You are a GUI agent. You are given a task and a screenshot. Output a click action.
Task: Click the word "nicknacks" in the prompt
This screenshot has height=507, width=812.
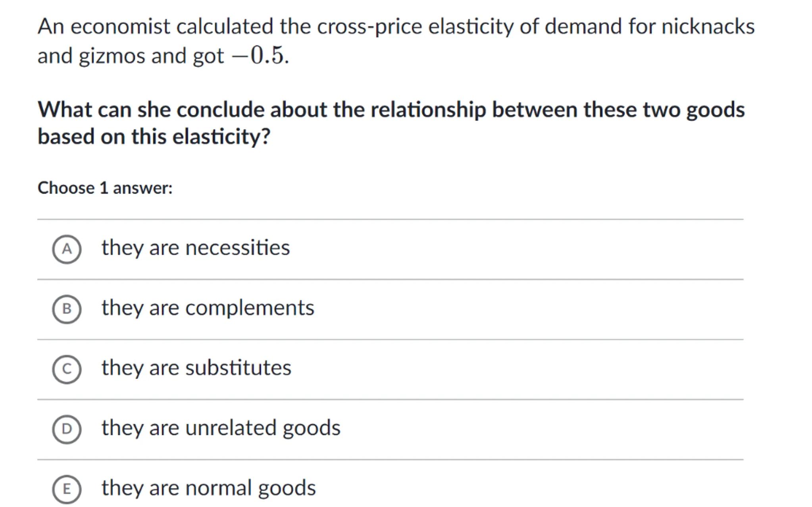[x=708, y=27]
